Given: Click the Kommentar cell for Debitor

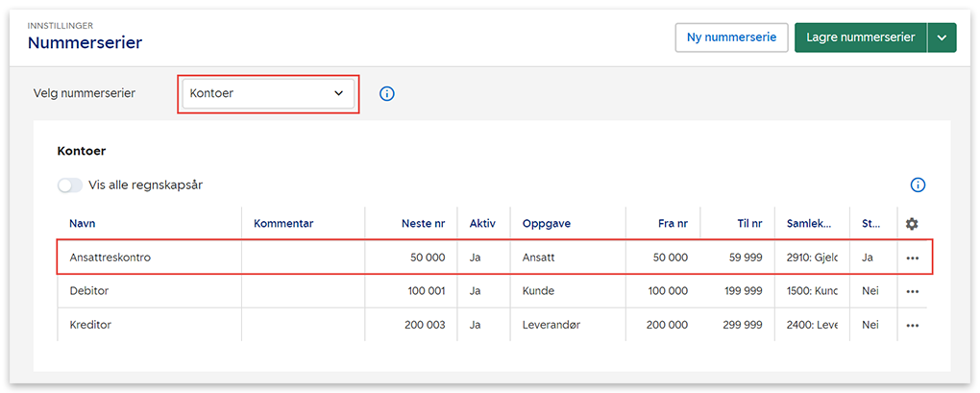Looking at the screenshot, I should pos(303,291).
